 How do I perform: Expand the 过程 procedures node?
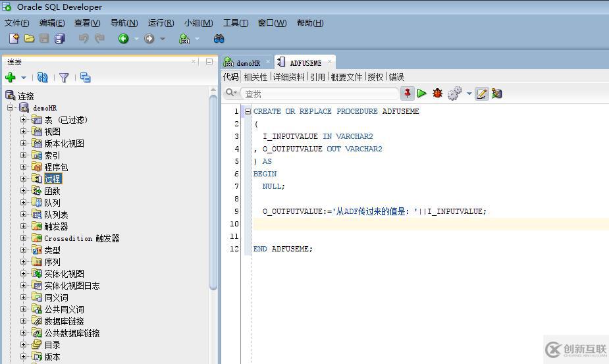[23, 179]
